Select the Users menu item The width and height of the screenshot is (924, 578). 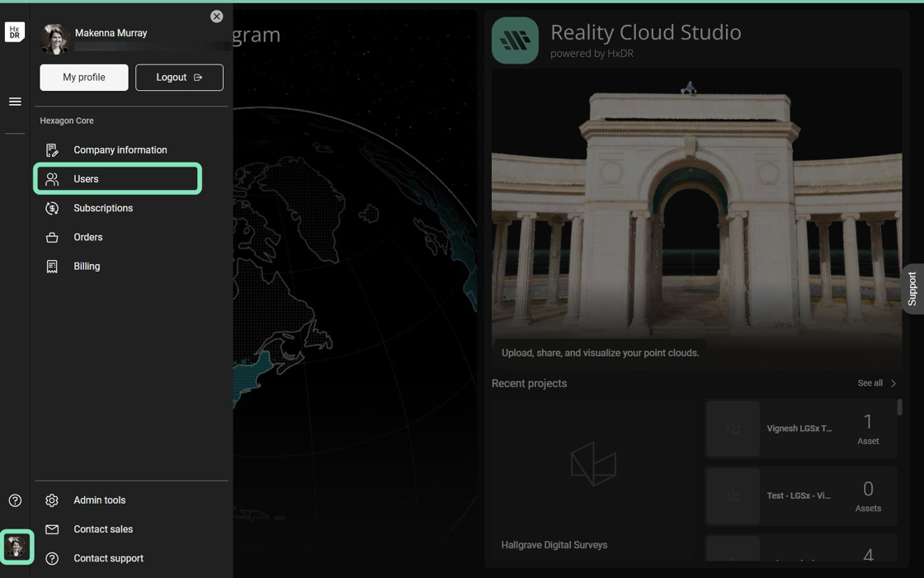[118, 178]
